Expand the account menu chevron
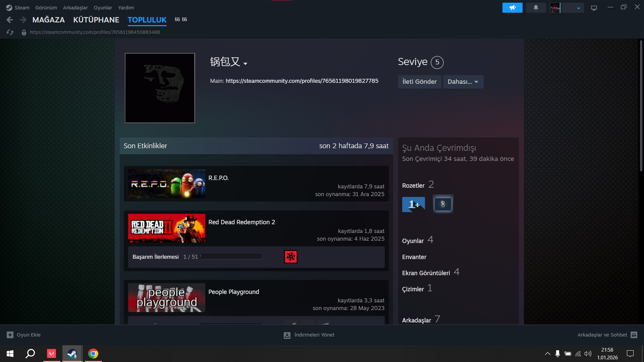Image resolution: width=644 pixels, height=362 pixels. click(578, 8)
